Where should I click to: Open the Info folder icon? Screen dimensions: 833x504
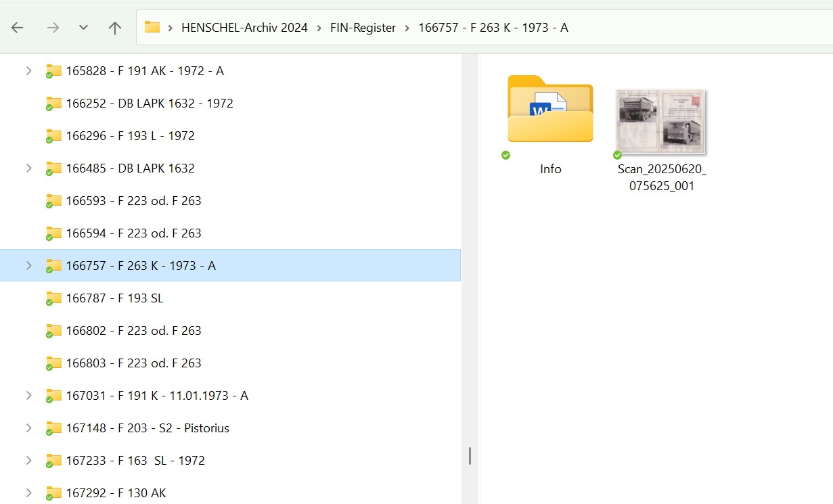[550, 110]
